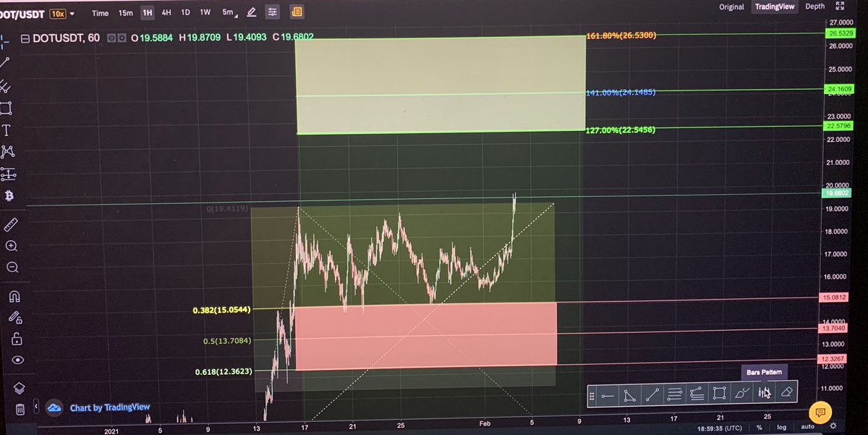Toggle stay in drawing mode
This screenshot has height=435, width=868.
(15, 318)
